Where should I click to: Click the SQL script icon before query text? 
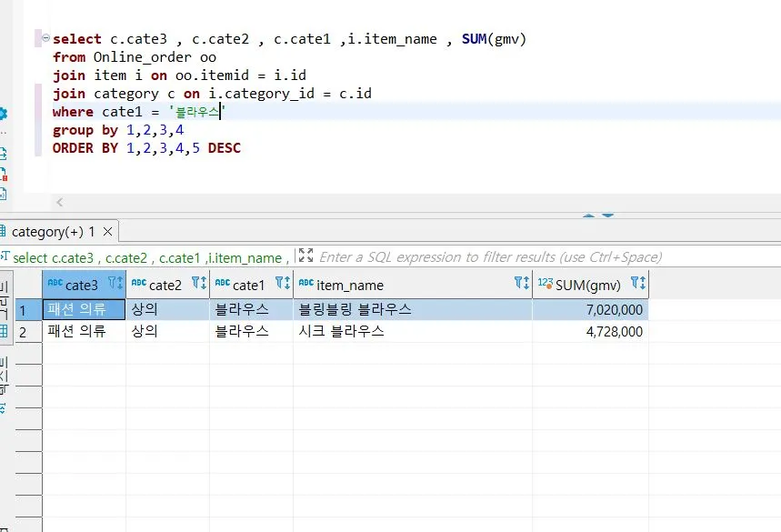(5, 256)
